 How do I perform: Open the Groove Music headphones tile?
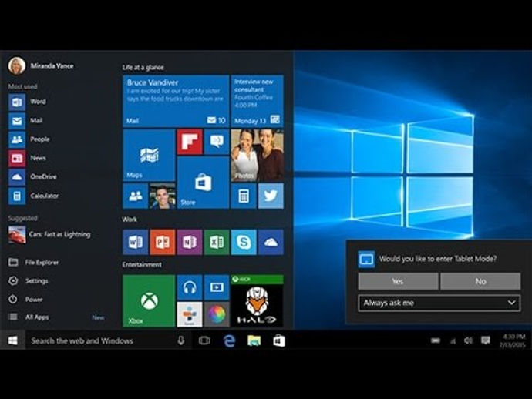(x=190, y=287)
